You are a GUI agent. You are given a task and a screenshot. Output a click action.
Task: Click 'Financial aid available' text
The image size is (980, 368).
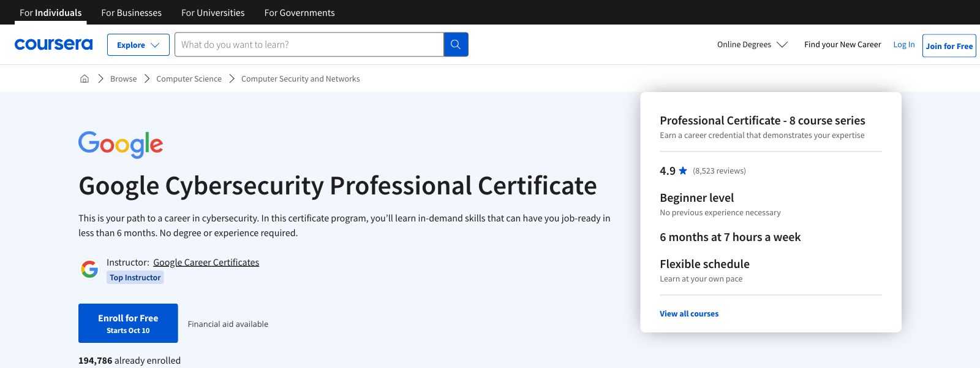[x=228, y=324]
